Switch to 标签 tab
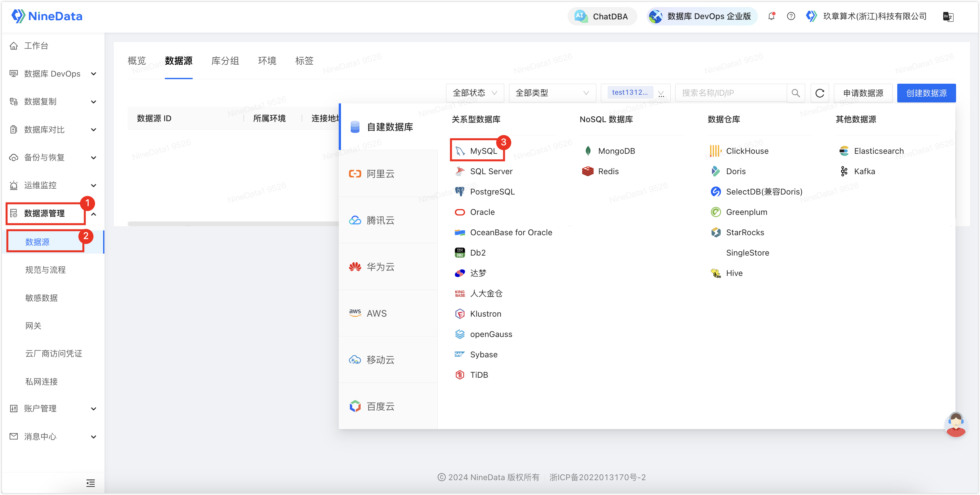The height and width of the screenshot is (495, 980). point(304,61)
